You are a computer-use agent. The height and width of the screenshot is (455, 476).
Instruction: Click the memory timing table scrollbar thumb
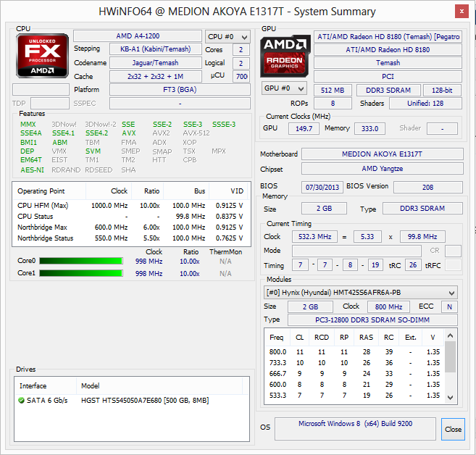[x=451, y=356]
